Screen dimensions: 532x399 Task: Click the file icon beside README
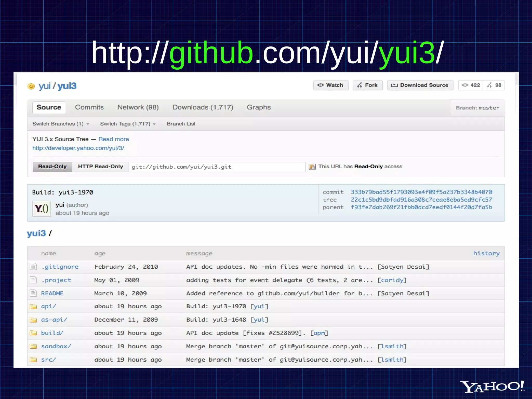(33, 293)
